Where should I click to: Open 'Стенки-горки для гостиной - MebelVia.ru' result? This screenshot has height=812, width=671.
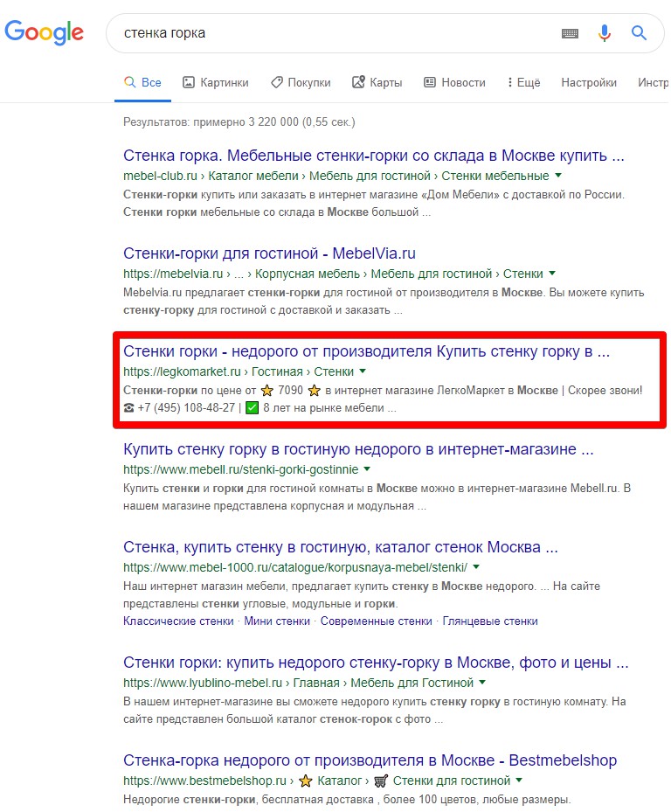coord(269,253)
